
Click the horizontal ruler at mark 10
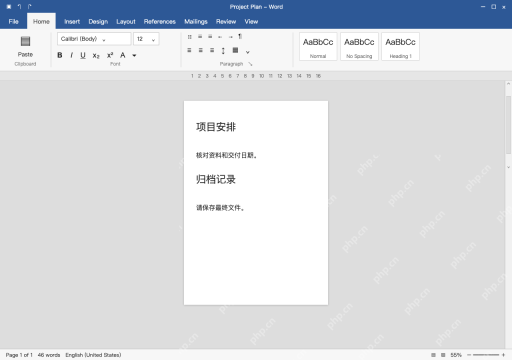(262, 76)
